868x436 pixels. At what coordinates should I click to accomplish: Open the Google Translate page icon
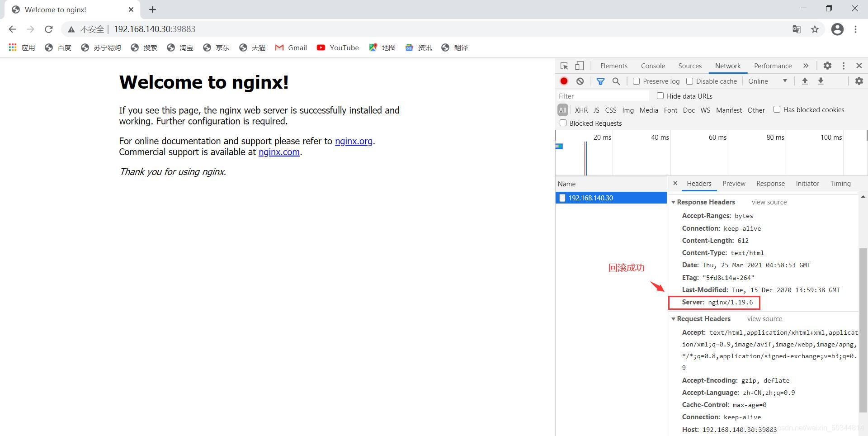797,29
